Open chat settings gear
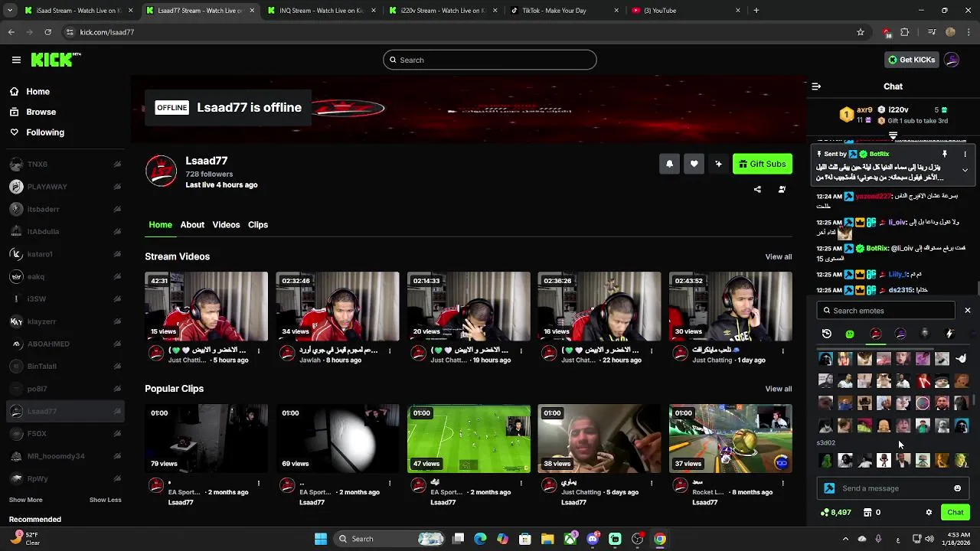The width and height of the screenshot is (980, 551). click(929, 513)
